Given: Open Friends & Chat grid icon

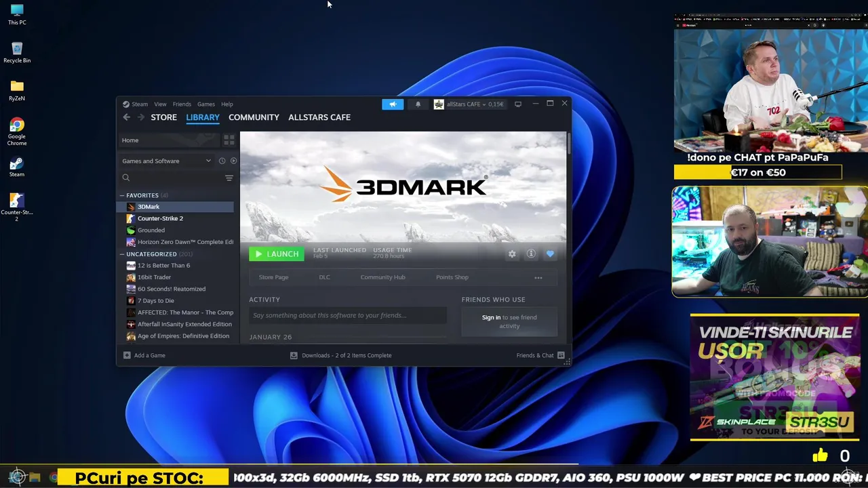Looking at the screenshot, I should coord(561,355).
